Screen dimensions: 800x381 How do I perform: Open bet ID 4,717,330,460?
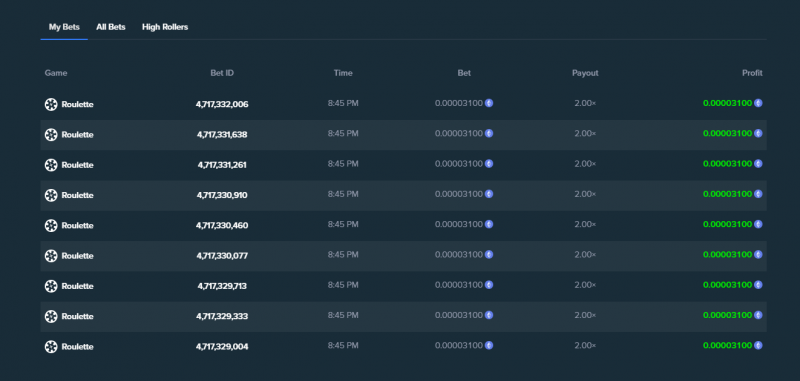coord(222,225)
